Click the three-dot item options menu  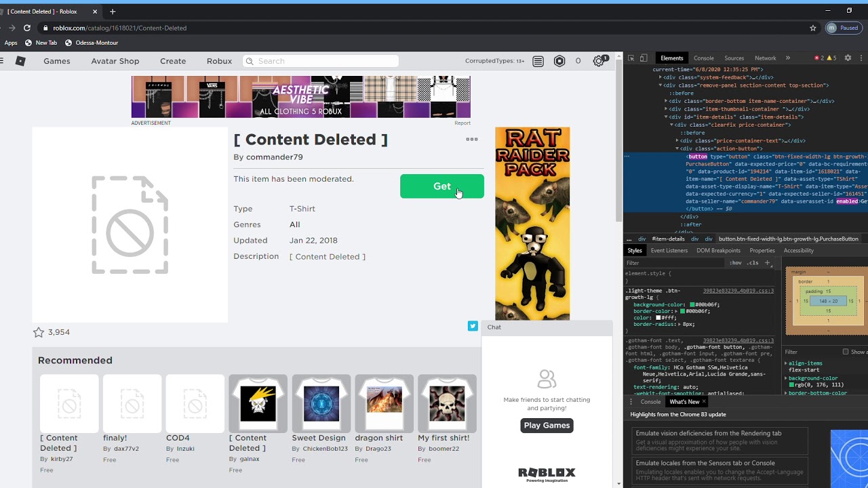pos(472,139)
